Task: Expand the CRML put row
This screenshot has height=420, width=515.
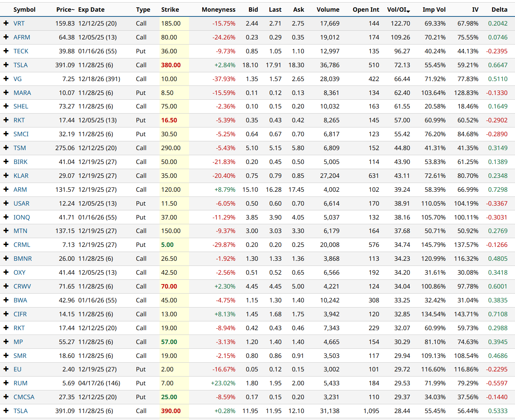Action: click(x=6, y=245)
